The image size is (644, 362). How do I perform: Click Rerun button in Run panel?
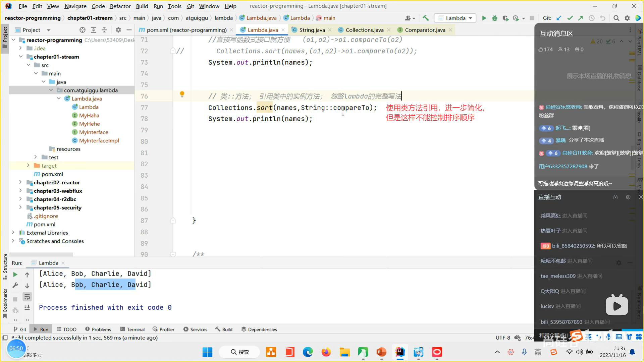click(x=15, y=275)
